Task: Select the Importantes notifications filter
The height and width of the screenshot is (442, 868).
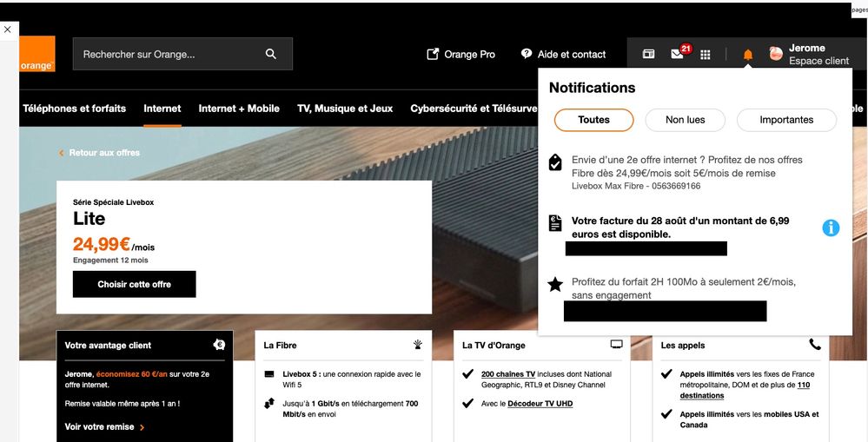Action: coord(786,120)
